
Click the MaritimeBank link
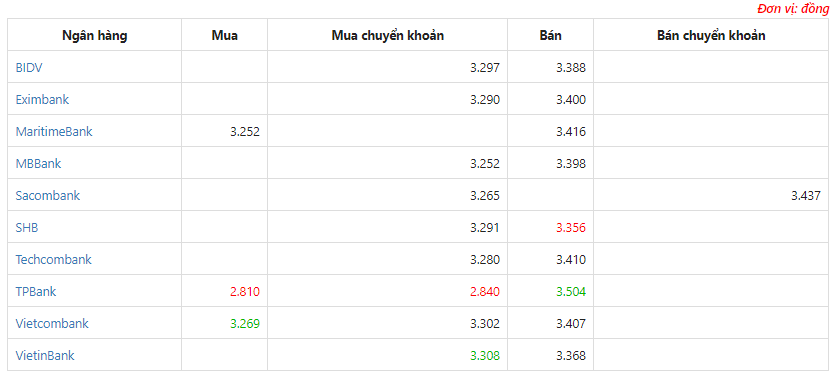[x=54, y=131]
